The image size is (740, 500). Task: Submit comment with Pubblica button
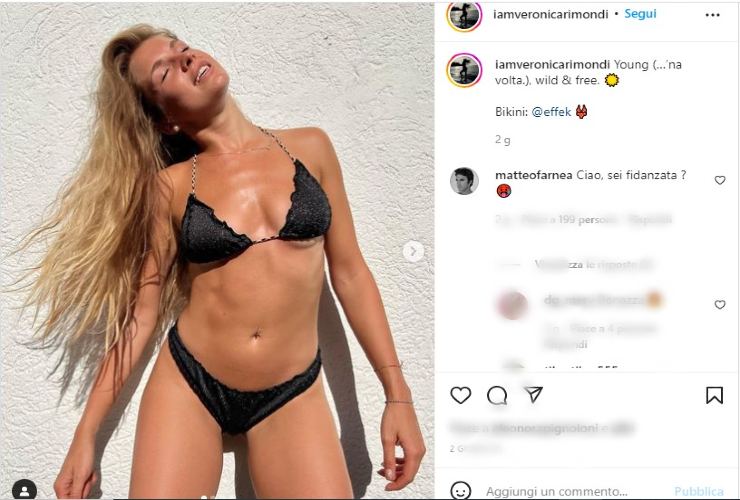(699, 492)
